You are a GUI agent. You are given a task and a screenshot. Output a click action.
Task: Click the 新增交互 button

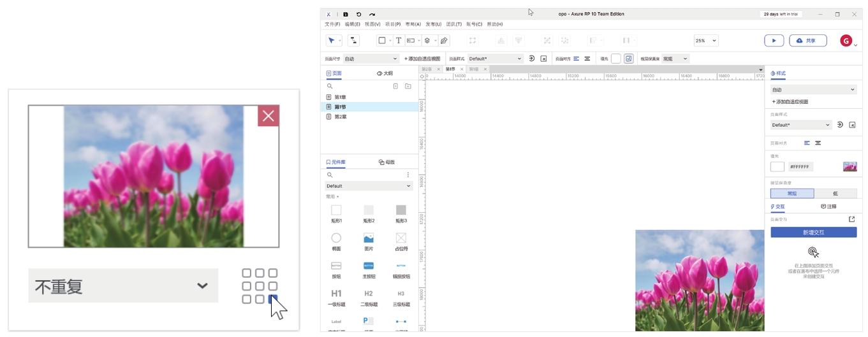[813, 233]
